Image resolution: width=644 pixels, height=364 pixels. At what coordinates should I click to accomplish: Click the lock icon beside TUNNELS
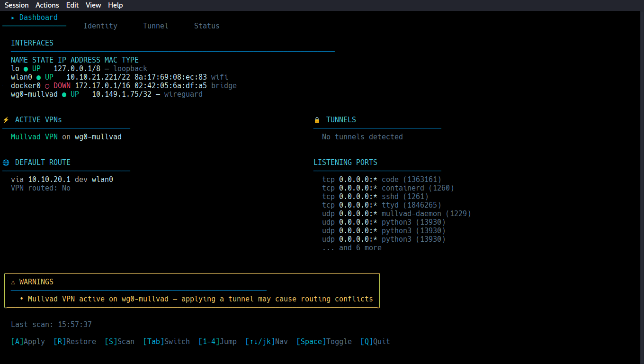coord(317,120)
